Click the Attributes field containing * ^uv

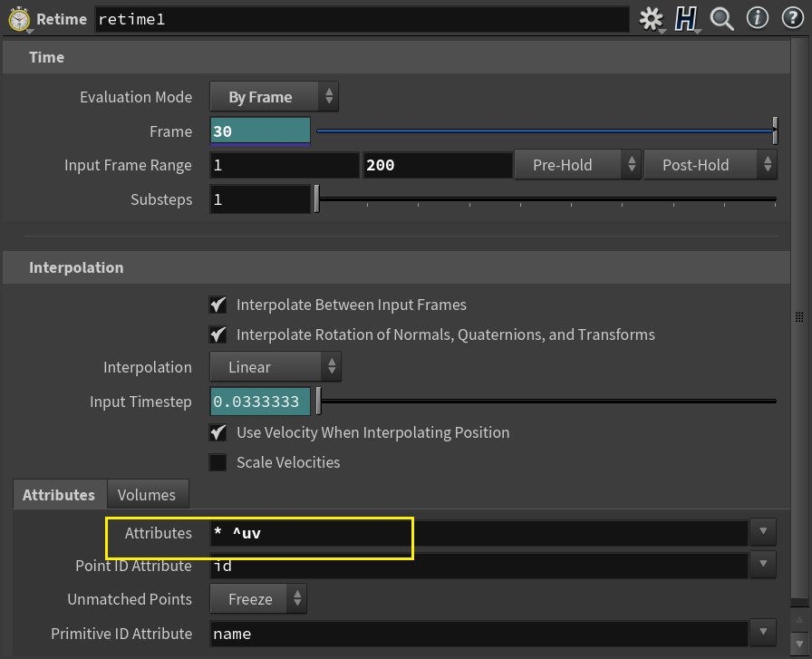pos(478,533)
